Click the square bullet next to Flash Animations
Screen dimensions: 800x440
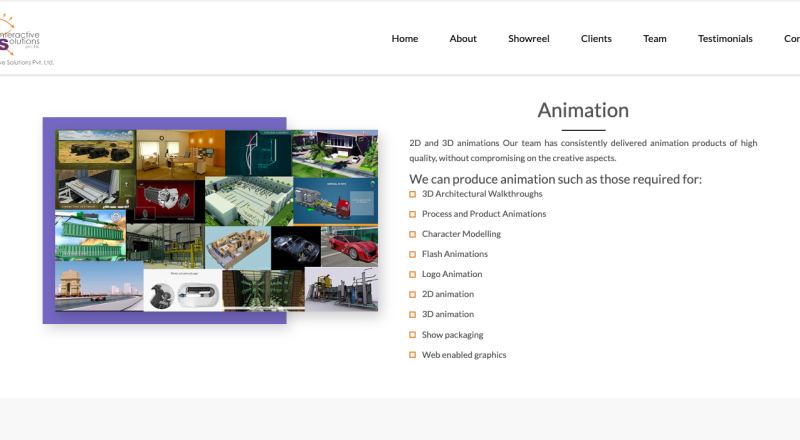[x=413, y=254]
